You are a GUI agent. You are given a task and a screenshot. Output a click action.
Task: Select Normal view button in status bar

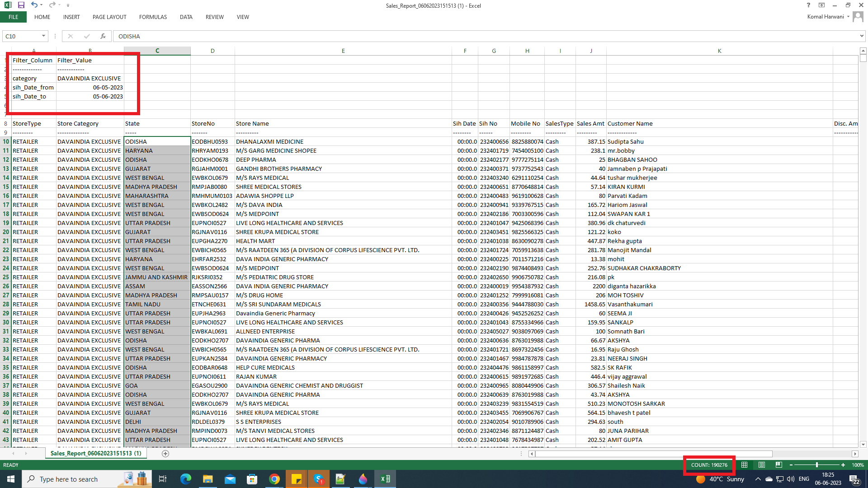(745, 465)
